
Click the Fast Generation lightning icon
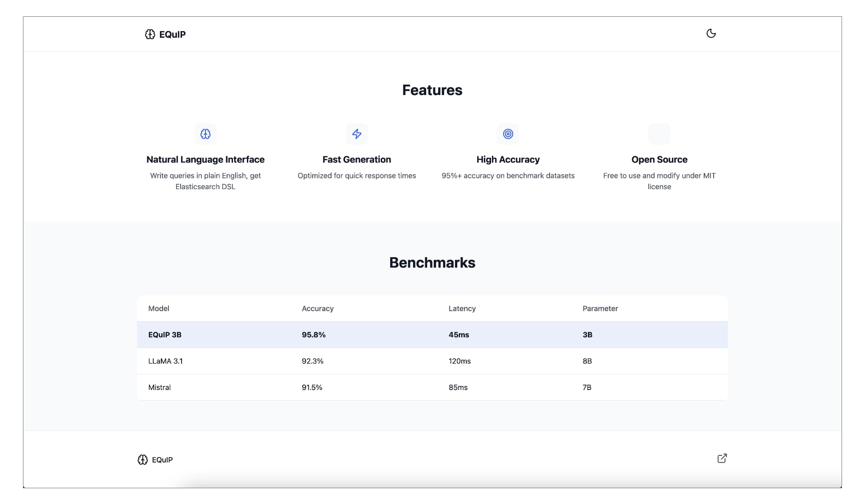pyautogui.click(x=357, y=134)
